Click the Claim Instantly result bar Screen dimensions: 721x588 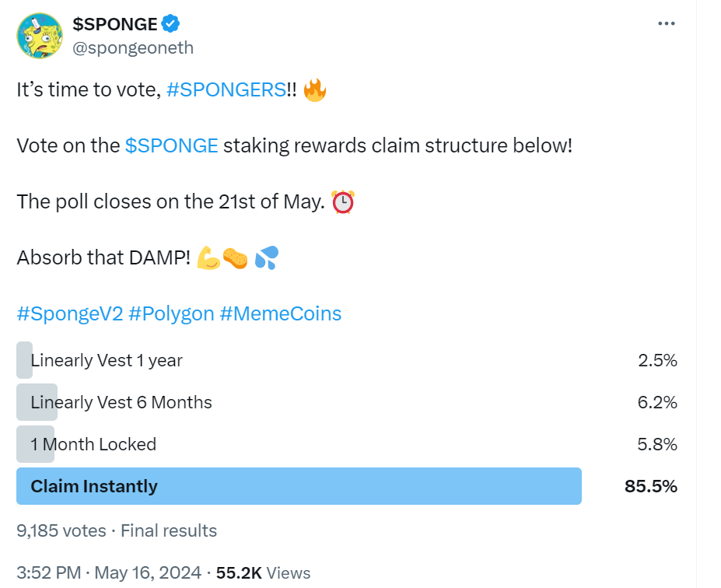click(x=299, y=486)
